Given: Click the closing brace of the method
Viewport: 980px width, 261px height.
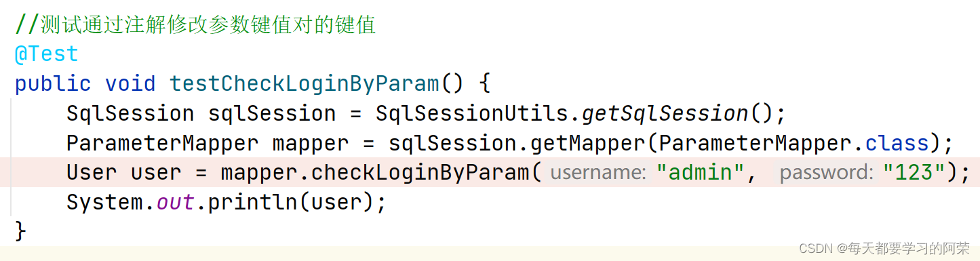Looking at the screenshot, I should 21,232.
